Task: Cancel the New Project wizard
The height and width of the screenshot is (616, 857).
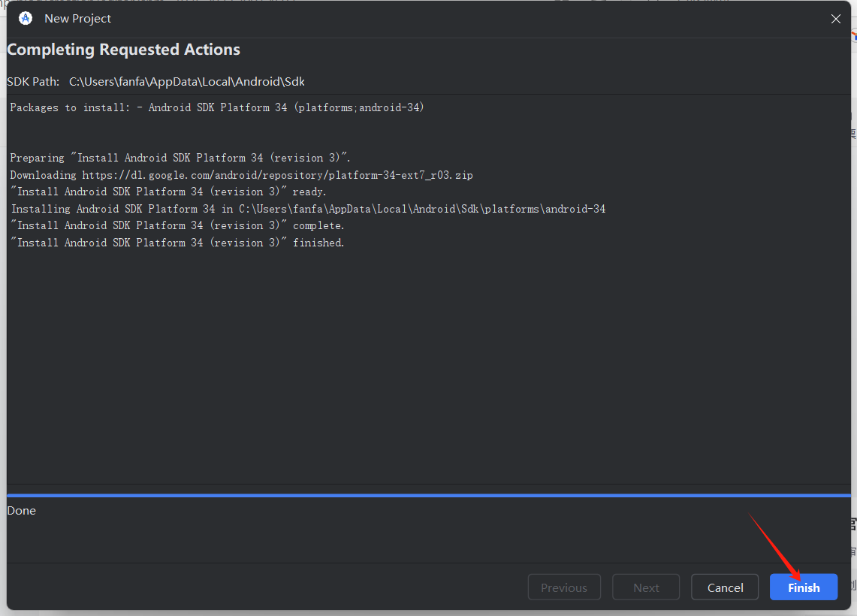Action: [x=725, y=587]
